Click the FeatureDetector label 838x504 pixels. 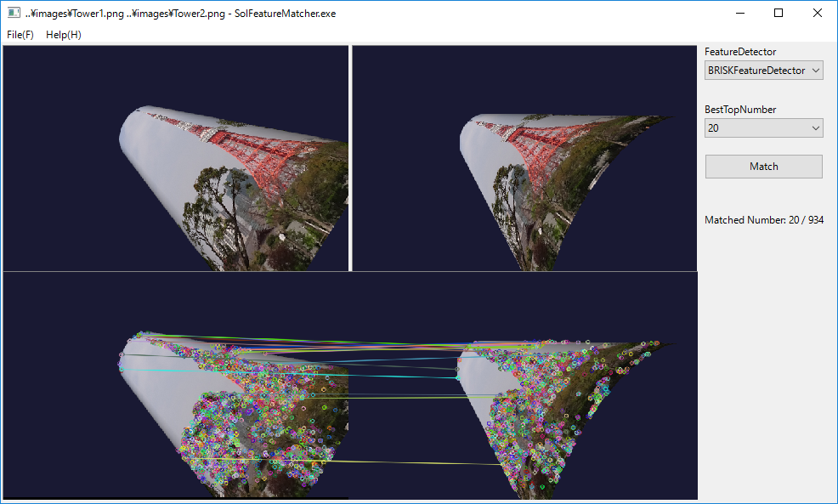[x=740, y=52]
